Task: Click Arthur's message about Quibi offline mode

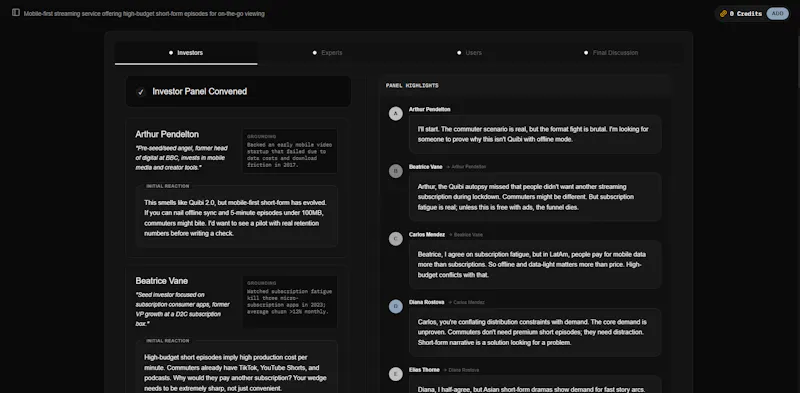Action: [535, 134]
